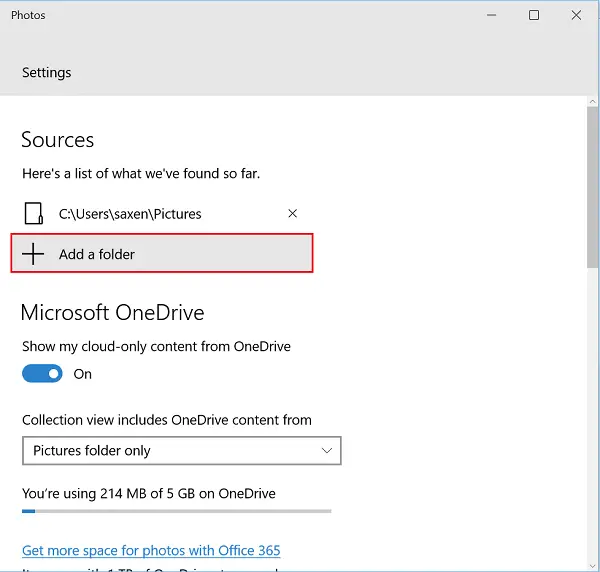
Task: Maximize the Photos window
Action: (534, 15)
